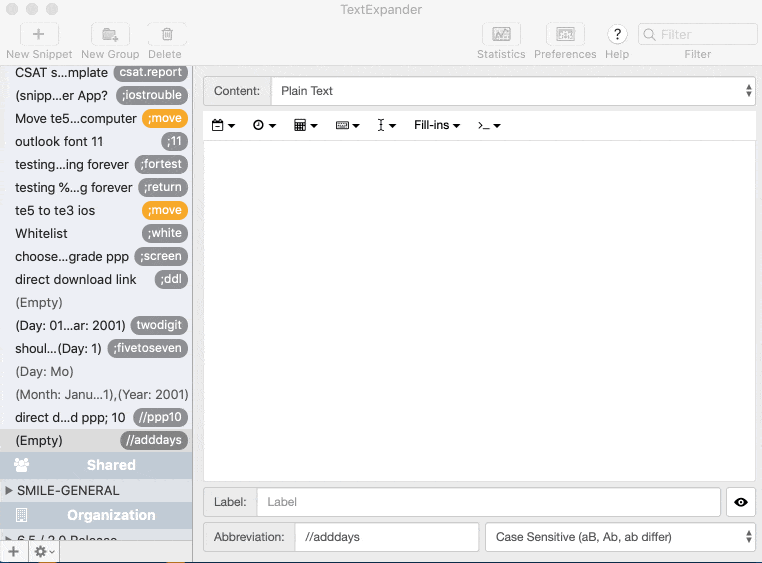Click the Label input field

click(488, 502)
